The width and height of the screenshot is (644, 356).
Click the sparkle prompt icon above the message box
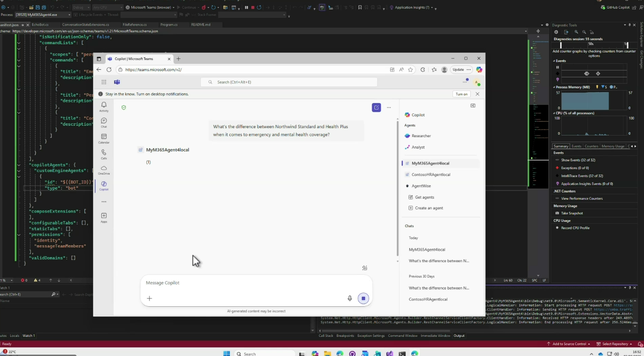(364, 268)
